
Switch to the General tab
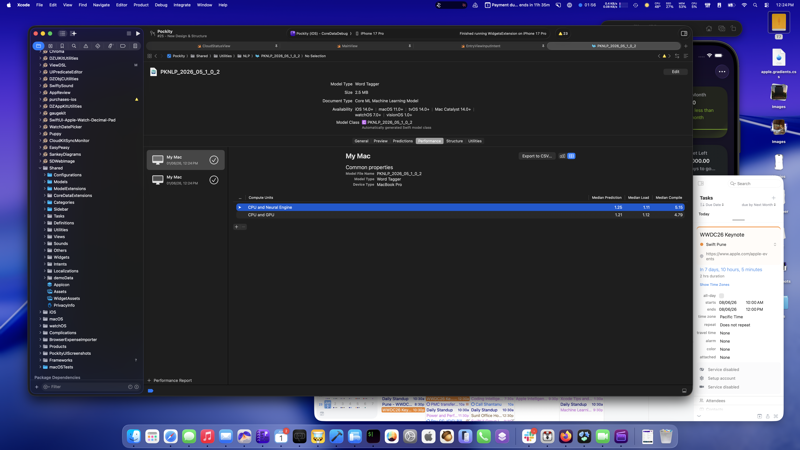tap(361, 141)
